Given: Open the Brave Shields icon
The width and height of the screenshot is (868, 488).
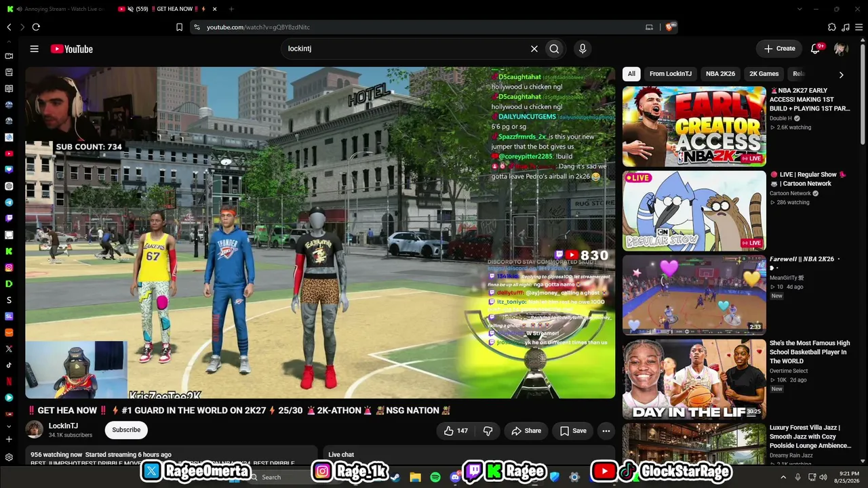Looking at the screenshot, I should (669, 27).
